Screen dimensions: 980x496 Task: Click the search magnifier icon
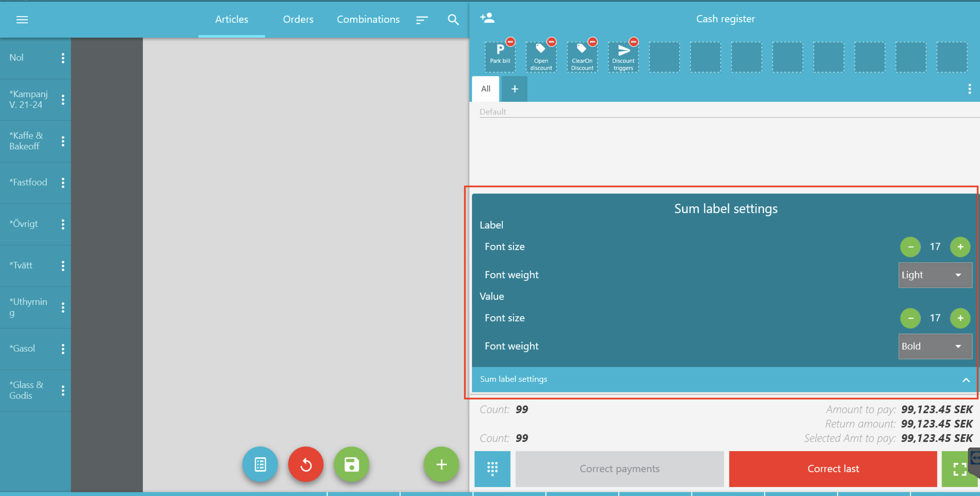pos(453,20)
